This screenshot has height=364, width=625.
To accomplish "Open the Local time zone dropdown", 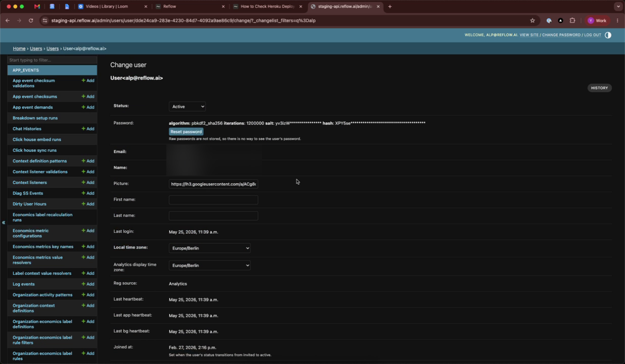I will point(209,248).
